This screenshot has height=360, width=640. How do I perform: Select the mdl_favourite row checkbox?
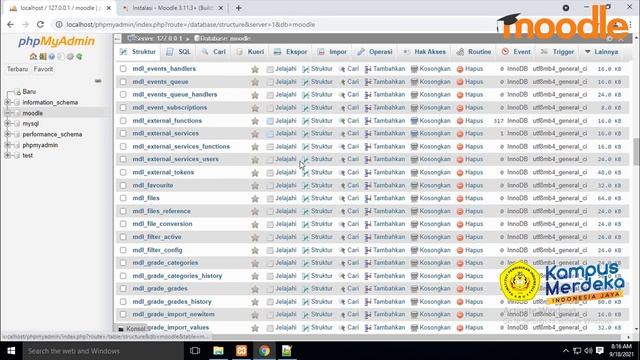[123, 185]
